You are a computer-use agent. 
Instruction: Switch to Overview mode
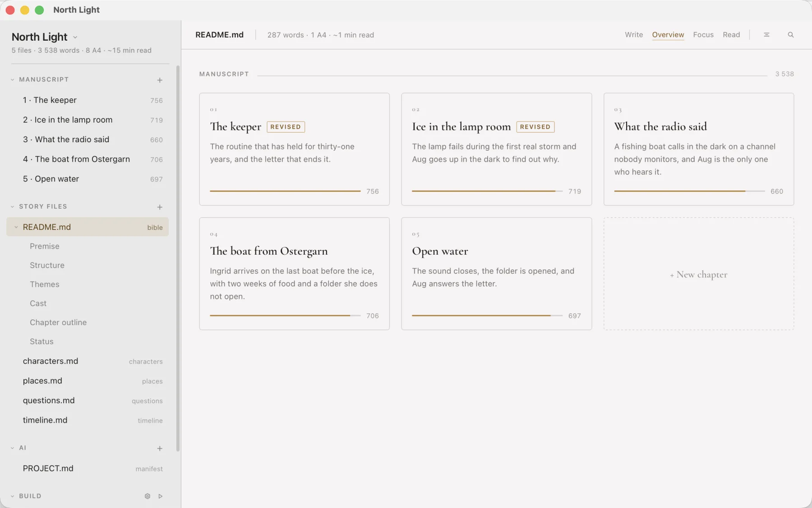(x=668, y=35)
